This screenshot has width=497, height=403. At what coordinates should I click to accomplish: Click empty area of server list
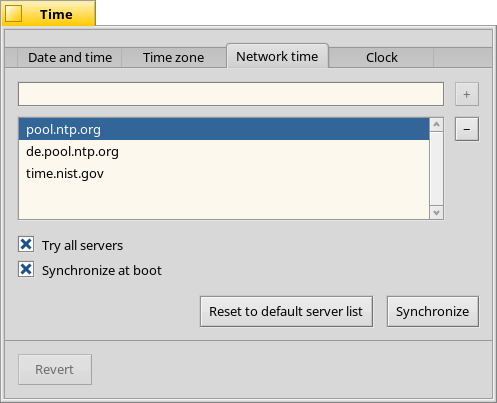click(224, 202)
